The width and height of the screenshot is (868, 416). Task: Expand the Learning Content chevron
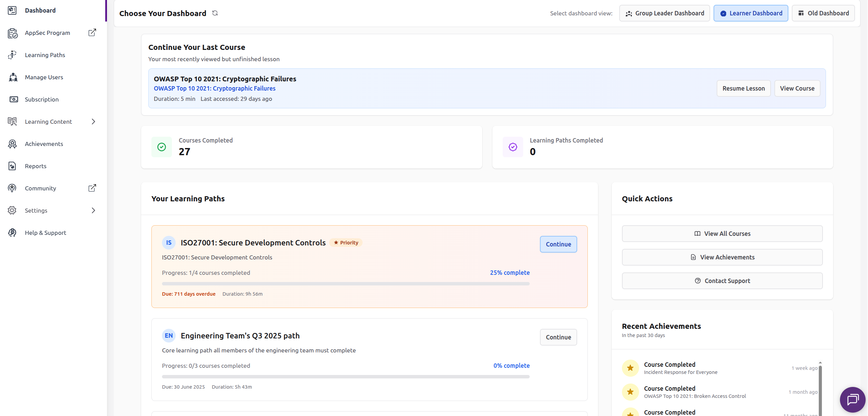coord(93,121)
